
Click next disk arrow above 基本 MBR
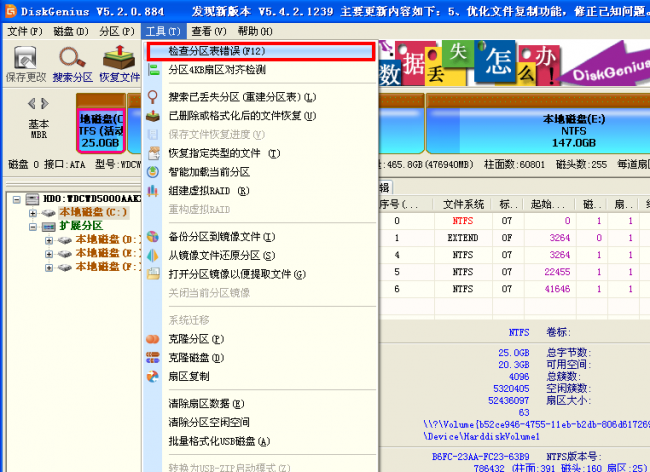[x=45, y=103]
